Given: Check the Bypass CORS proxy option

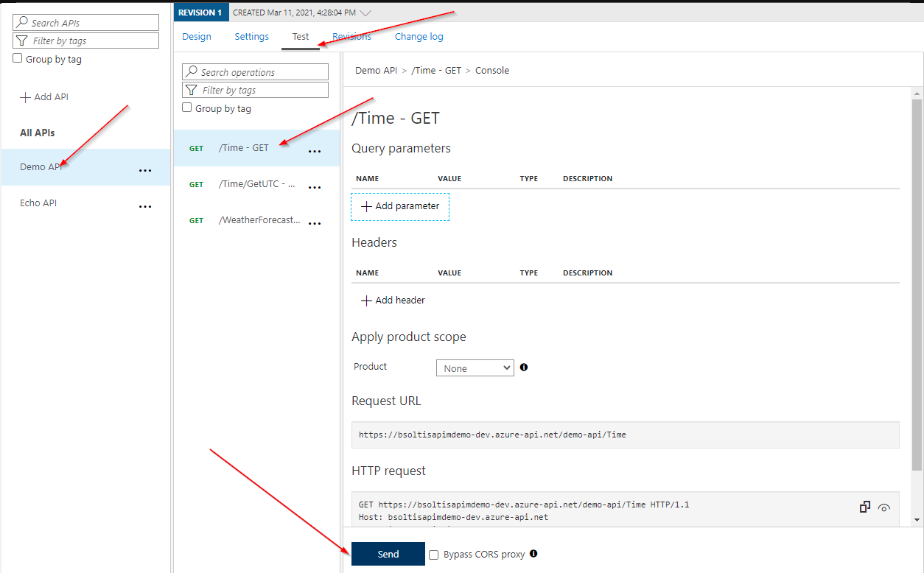Looking at the screenshot, I should coord(433,554).
